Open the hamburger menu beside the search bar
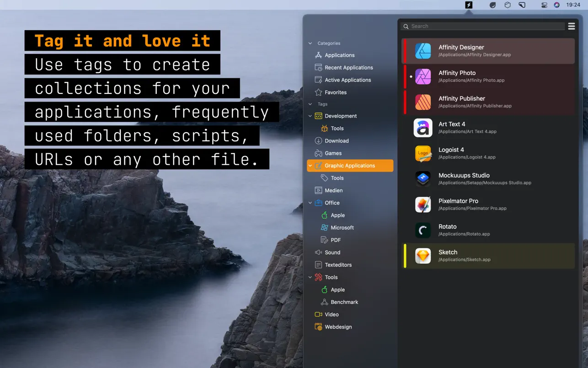The width and height of the screenshot is (588, 368). click(571, 26)
